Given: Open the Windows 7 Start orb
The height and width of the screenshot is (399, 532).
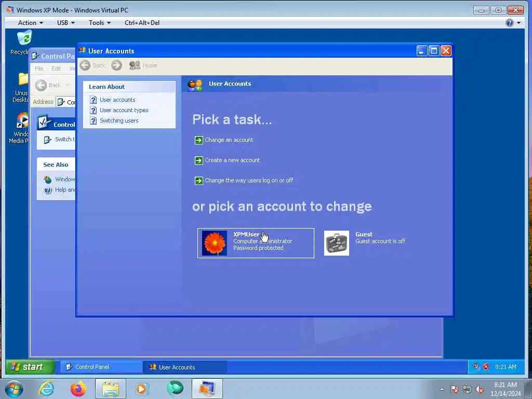Looking at the screenshot, I should click(x=14, y=389).
